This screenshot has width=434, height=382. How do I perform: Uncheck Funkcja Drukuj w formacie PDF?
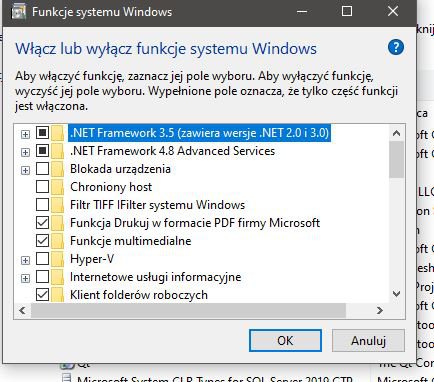pyautogui.click(x=42, y=223)
